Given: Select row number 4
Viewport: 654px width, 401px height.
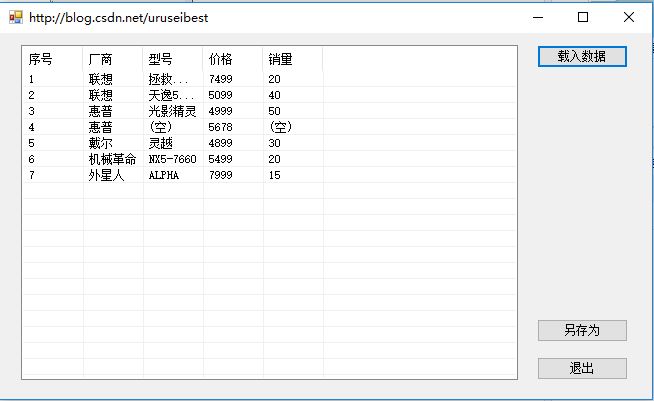Looking at the screenshot, I should 31,127.
